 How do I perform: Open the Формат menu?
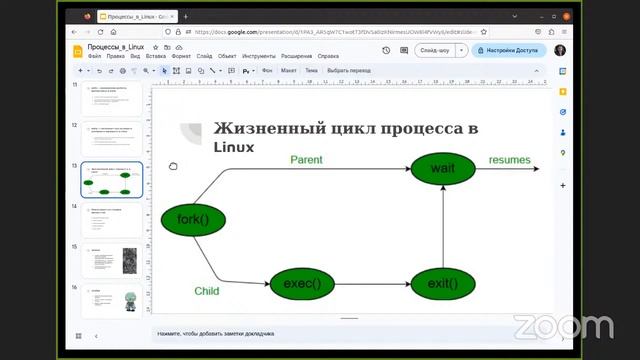181,56
